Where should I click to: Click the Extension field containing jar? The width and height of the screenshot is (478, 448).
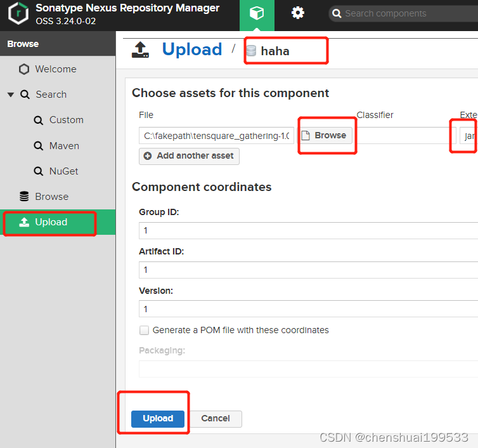point(468,136)
